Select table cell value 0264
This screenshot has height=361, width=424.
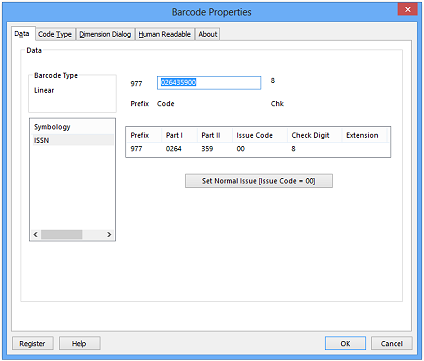point(174,149)
